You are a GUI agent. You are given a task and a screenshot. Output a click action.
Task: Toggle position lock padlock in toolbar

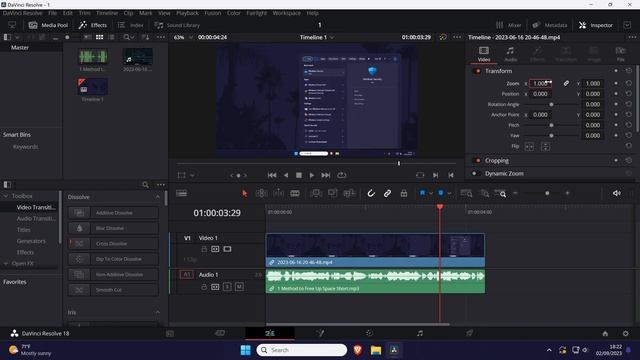pos(404,193)
